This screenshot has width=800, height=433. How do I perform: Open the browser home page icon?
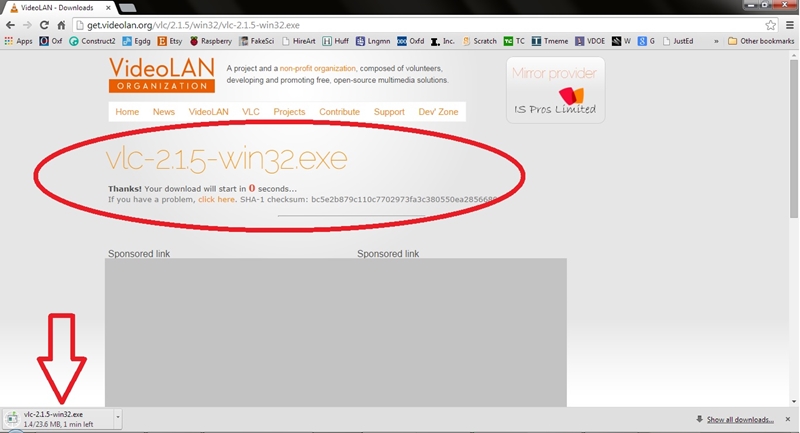[61, 25]
